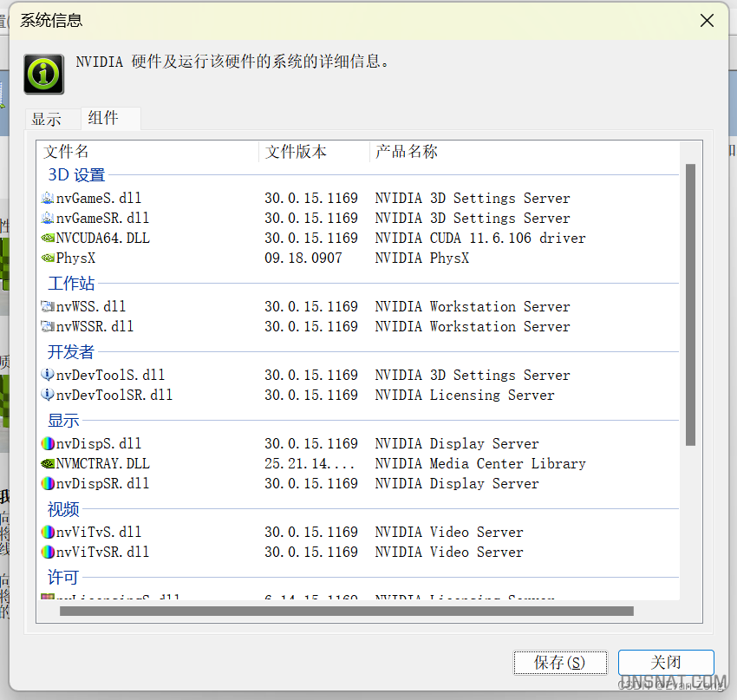Select the nvGameSR.dll file name
The height and width of the screenshot is (700, 737).
tap(102, 218)
